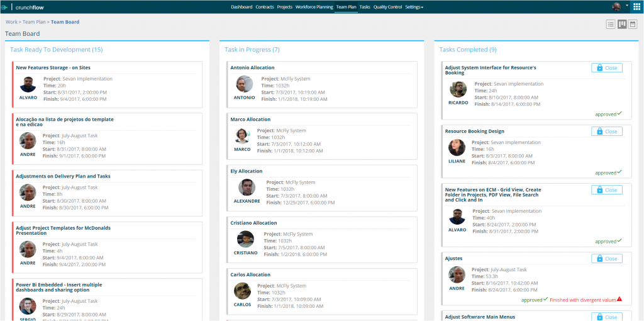Click Liliane's avatar photo
Image resolution: width=644 pixels, height=321 pixels.
(457, 148)
